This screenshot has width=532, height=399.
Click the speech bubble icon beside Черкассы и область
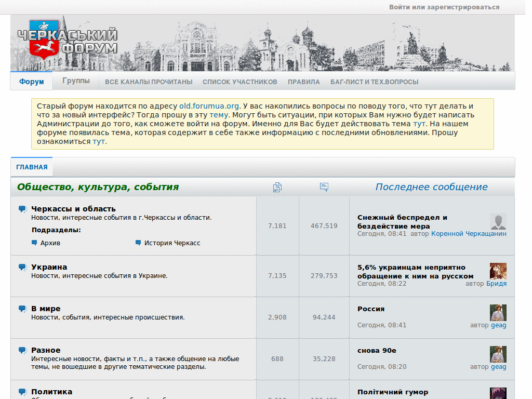click(22, 209)
